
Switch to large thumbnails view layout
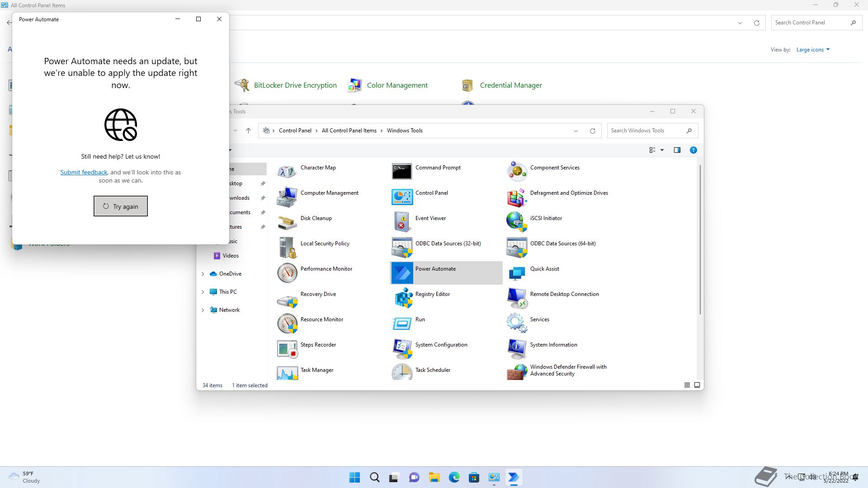697,385
